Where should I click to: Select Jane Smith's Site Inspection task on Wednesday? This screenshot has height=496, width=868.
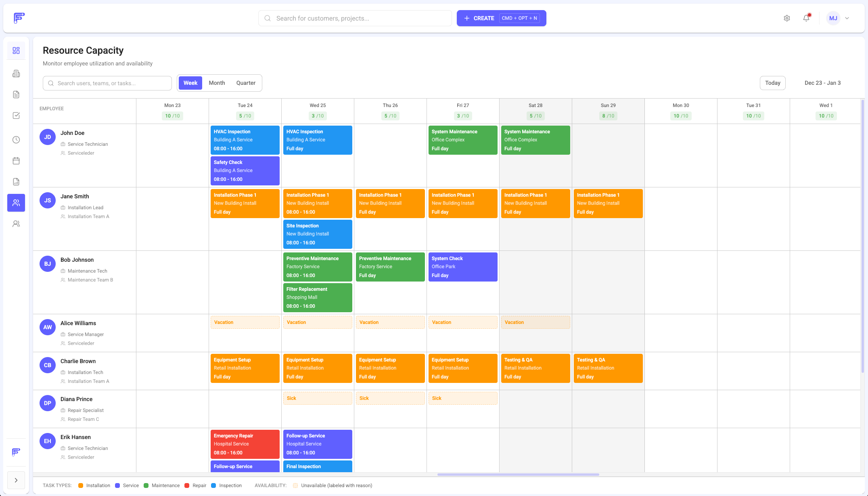click(x=318, y=234)
